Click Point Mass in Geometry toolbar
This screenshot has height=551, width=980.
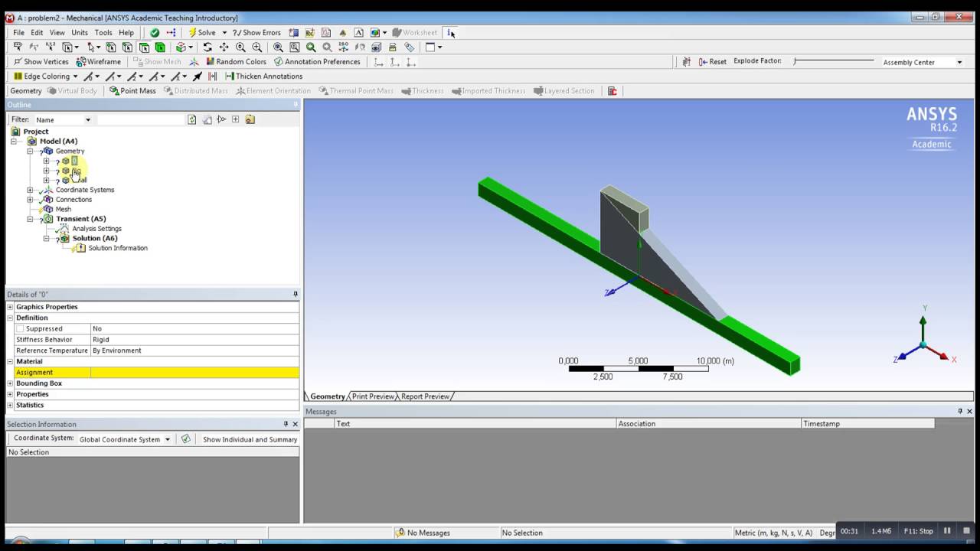tap(132, 91)
